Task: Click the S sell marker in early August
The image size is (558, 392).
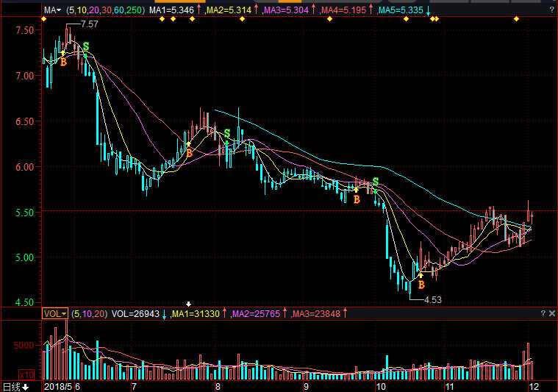Action: 227,133
